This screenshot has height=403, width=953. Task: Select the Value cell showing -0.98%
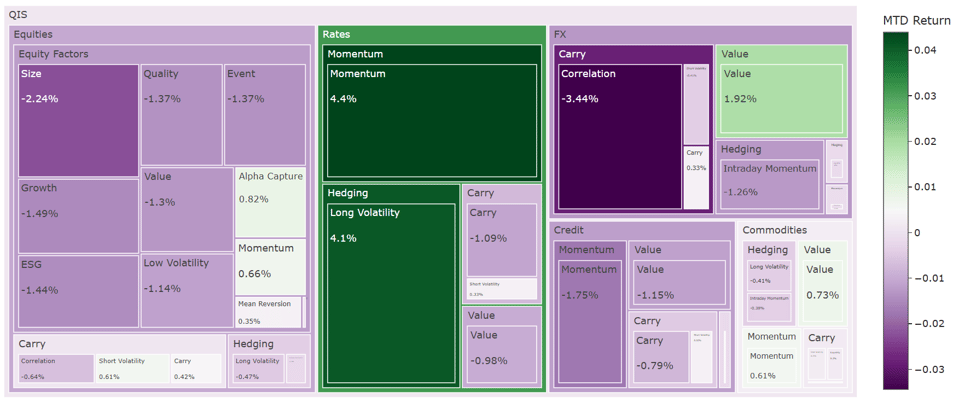[x=502, y=355]
